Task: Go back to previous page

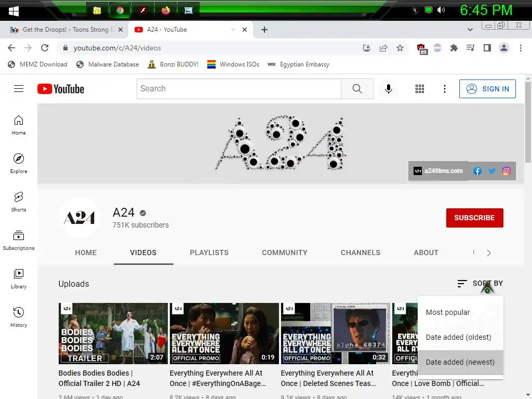Action: (11, 48)
